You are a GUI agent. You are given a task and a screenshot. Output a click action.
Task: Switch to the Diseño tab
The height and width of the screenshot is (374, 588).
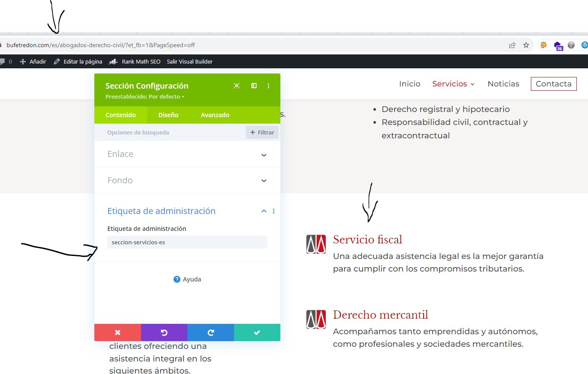tap(168, 115)
